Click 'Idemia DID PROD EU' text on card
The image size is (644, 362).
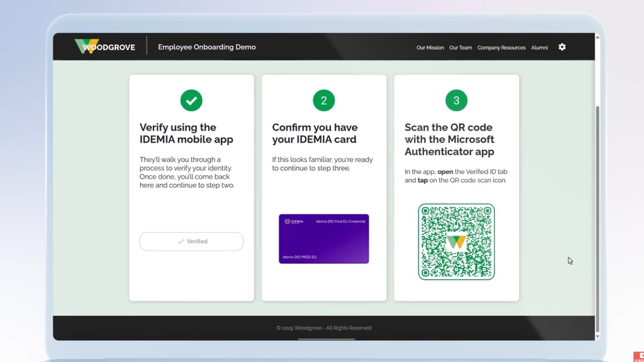tap(299, 257)
